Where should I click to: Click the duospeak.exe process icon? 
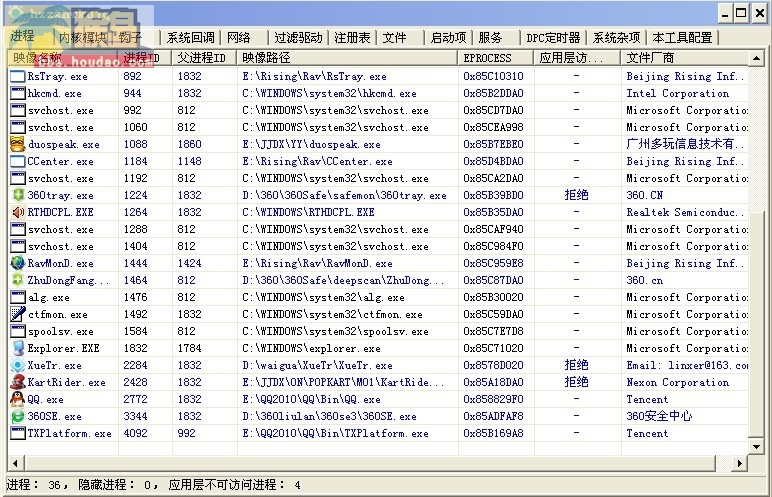point(18,144)
